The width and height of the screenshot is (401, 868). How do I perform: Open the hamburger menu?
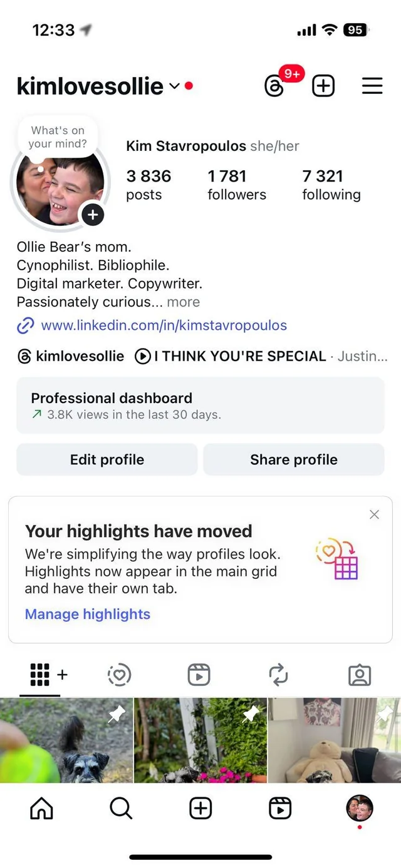pos(372,86)
